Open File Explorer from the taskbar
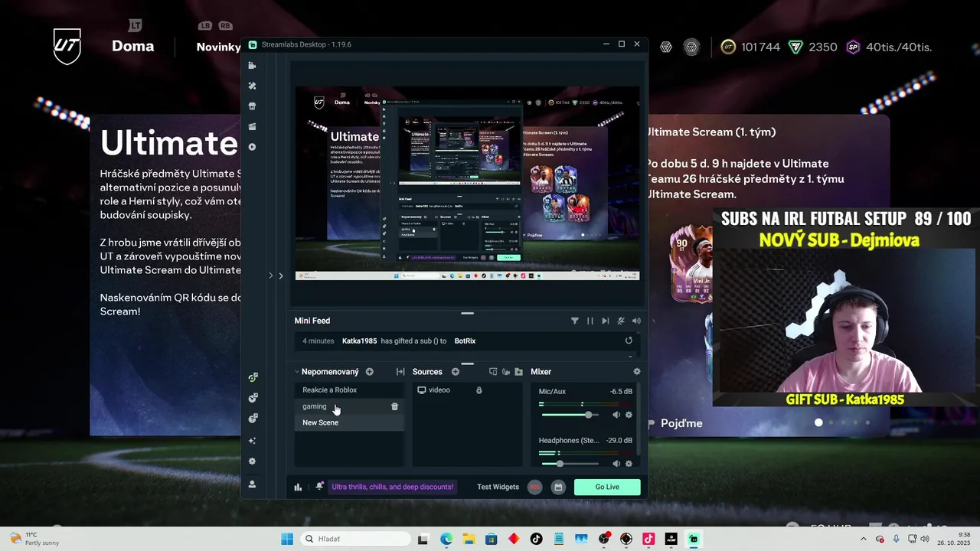Screen dimensions: 980x551 tap(469, 539)
